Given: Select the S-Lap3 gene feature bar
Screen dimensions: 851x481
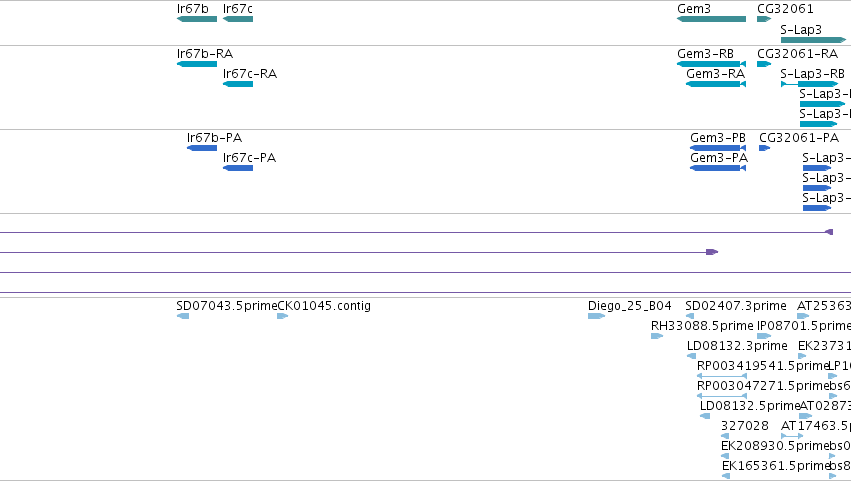Looking at the screenshot, I should [813, 40].
